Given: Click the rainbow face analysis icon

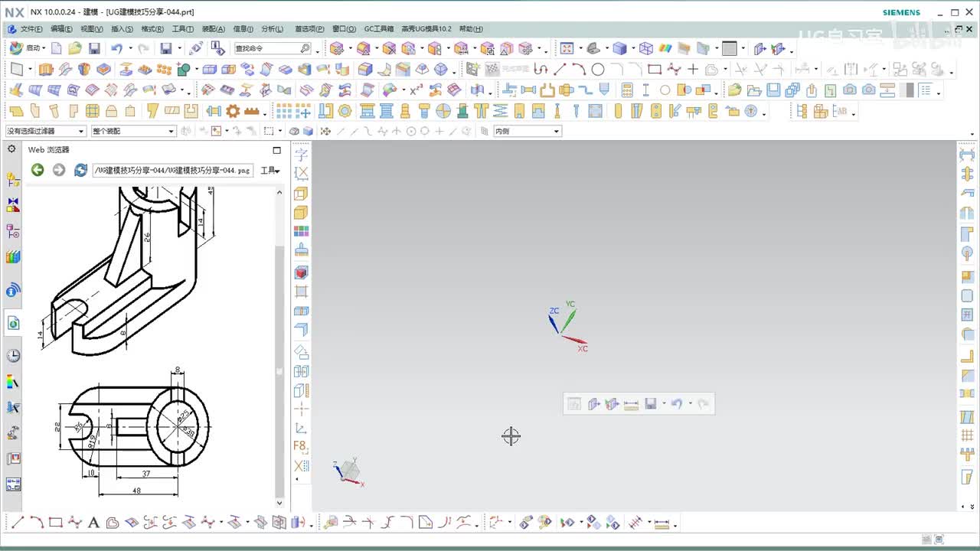Looking at the screenshot, I should pos(665,48).
